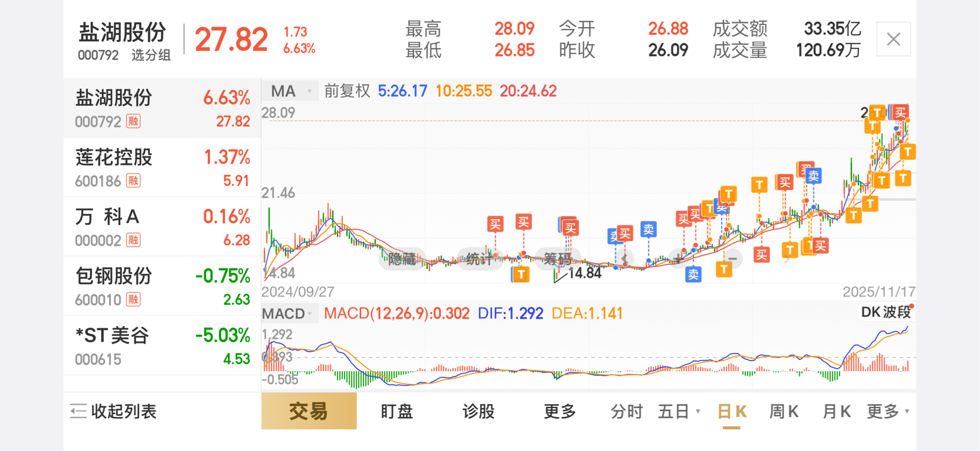Switch to the 盯盘 tab
This screenshot has height=451, width=980.
(397, 412)
